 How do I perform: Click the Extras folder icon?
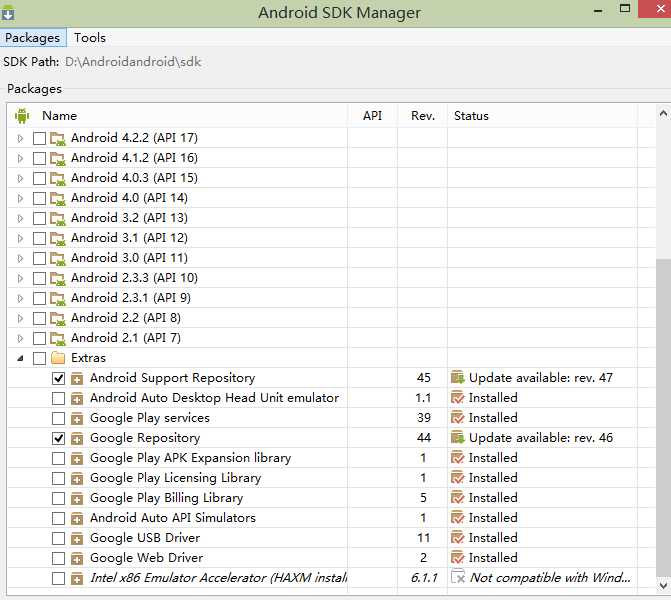(58, 358)
